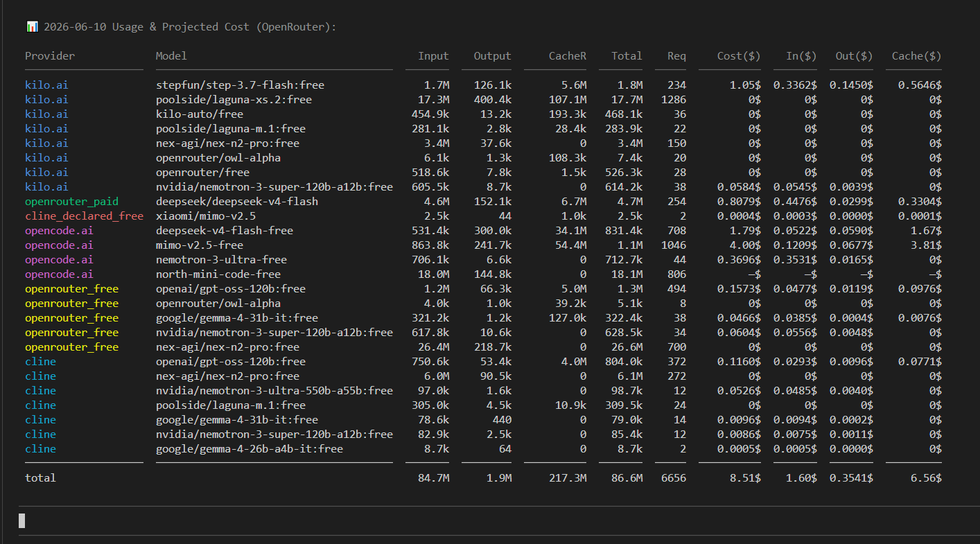Viewport: 980px width, 544px height.
Task: Click the 'Output' column header
Action: 493,55
